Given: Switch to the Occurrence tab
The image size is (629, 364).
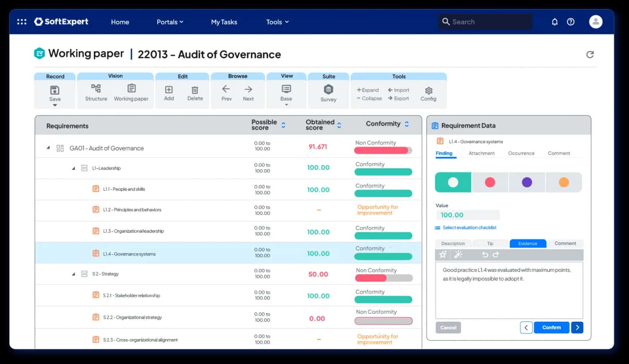Looking at the screenshot, I should coord(521,153).
